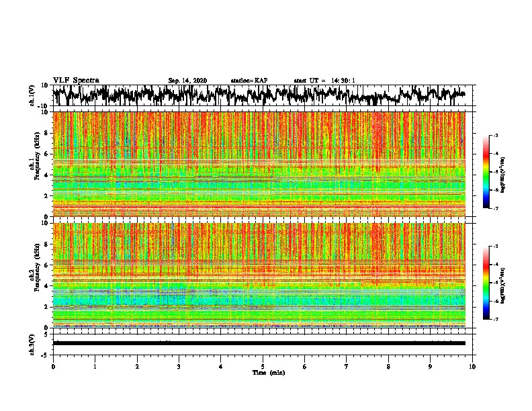This screenshot has width=532, height=411.
Task: Click time axis tick label "5"
Action: pos(263,367)
